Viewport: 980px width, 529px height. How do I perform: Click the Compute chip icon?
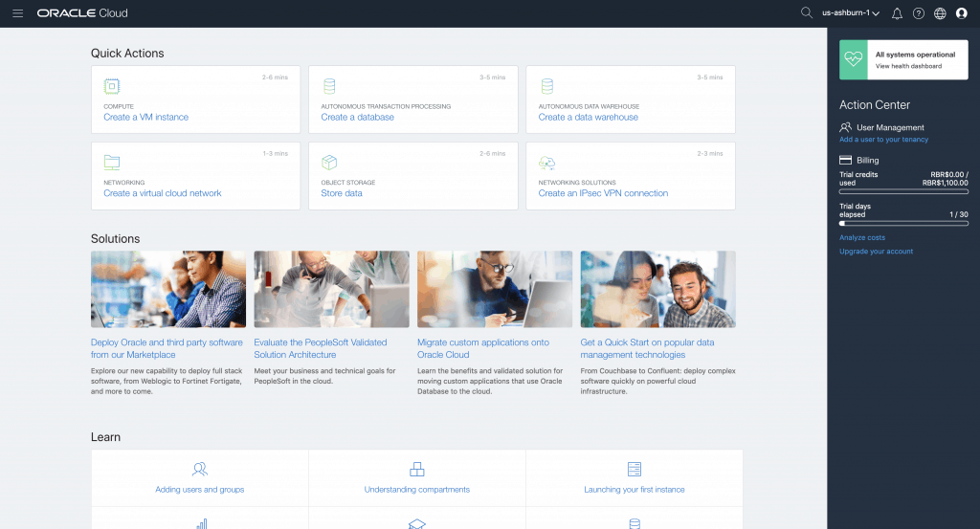coord(112,86)
